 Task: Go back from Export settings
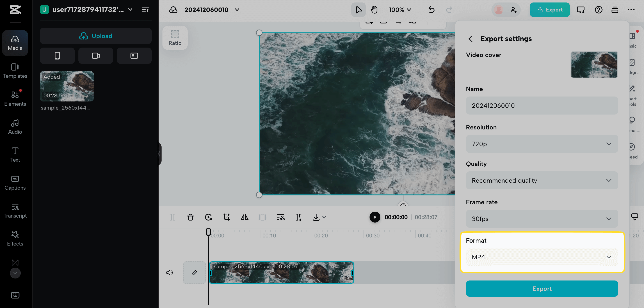pos(470,39)
